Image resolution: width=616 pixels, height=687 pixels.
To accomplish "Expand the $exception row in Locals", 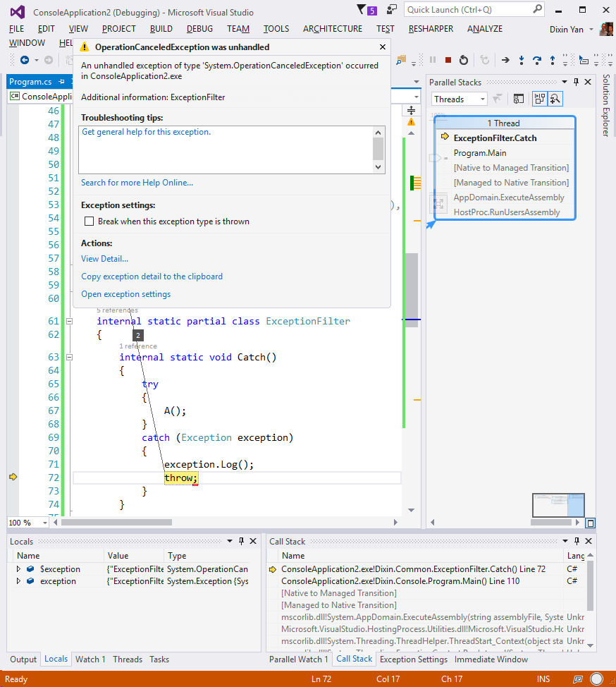I will coord(18,569).
